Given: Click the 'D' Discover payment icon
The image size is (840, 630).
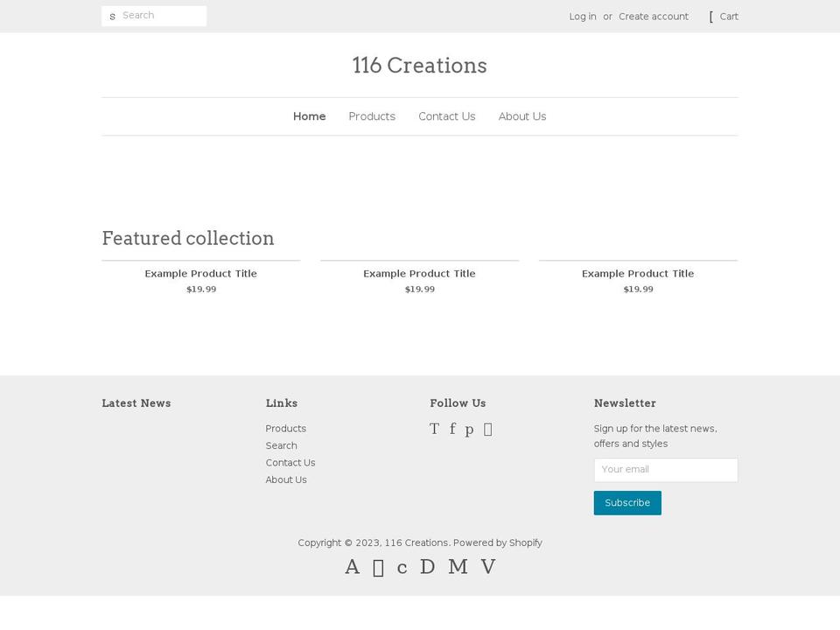Looking at the screenshot, I should tap(428, 567).
